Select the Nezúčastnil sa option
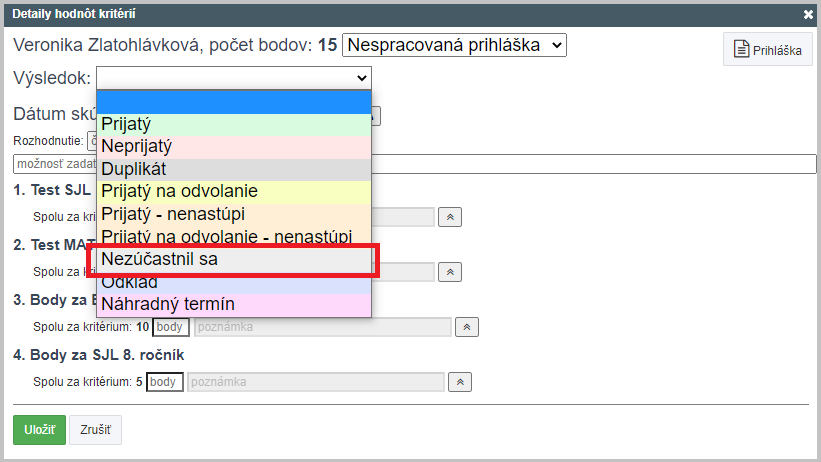Image resolution: width=821 pixels, height=462 pixels. coord(234,259)
